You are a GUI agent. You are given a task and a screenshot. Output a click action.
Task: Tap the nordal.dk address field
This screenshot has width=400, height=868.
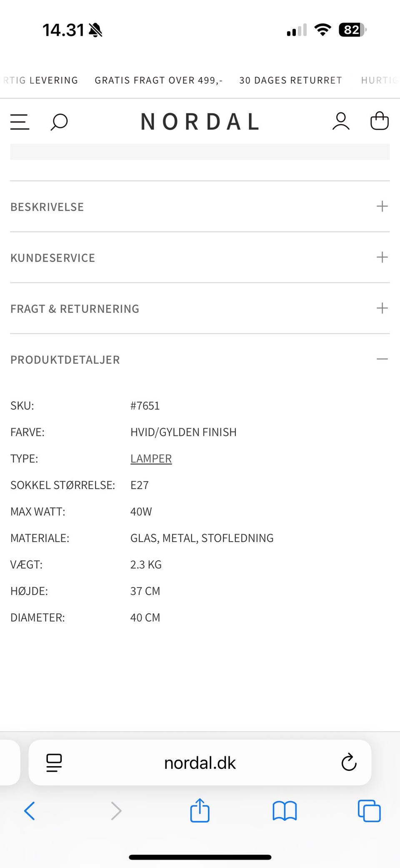(200, 762)
